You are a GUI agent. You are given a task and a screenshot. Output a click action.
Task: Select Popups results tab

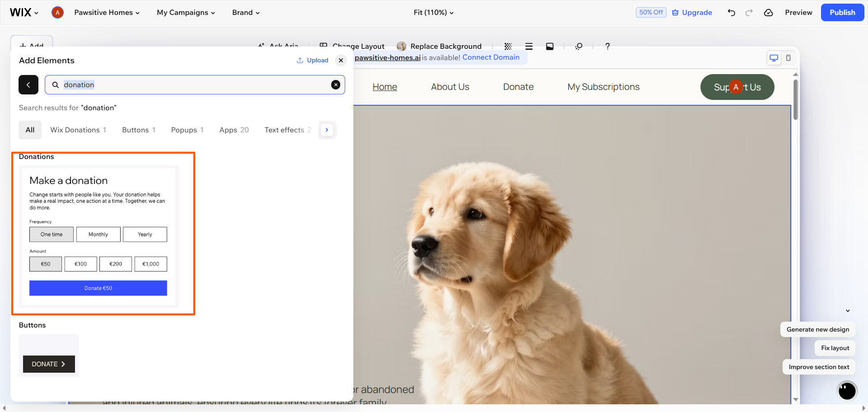pos(187,130)
